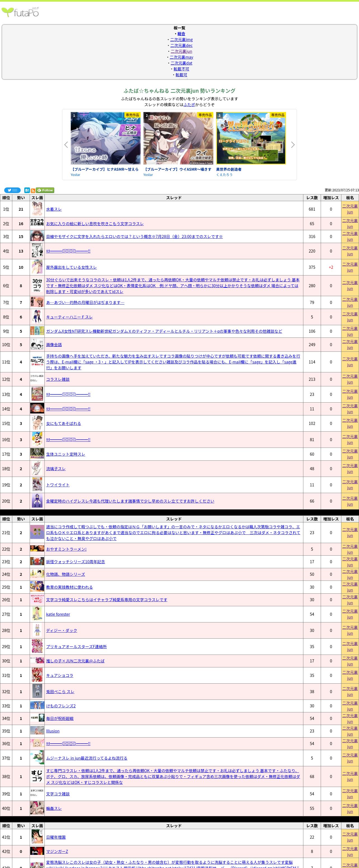
Task: Open the ヒナASMR product thumbnail
Action: (x=105, y=138)
